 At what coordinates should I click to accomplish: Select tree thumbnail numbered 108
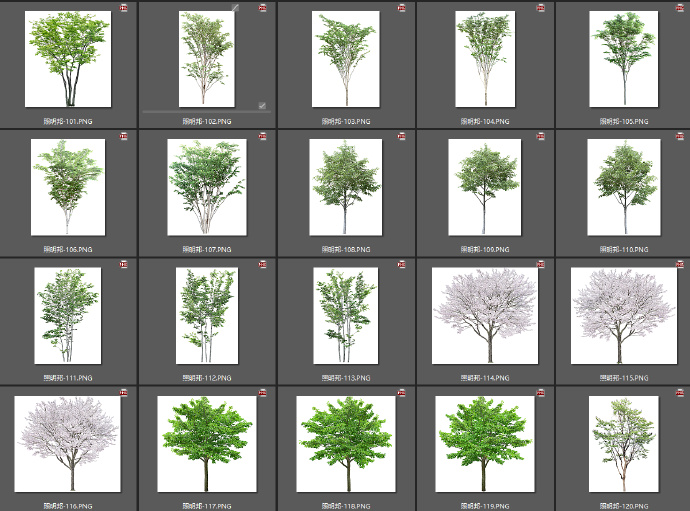click(345, 187)
